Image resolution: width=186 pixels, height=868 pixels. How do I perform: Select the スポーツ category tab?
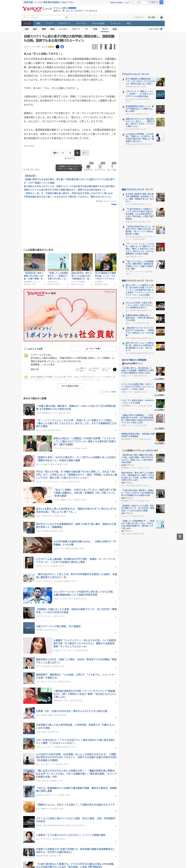point(76,29)
